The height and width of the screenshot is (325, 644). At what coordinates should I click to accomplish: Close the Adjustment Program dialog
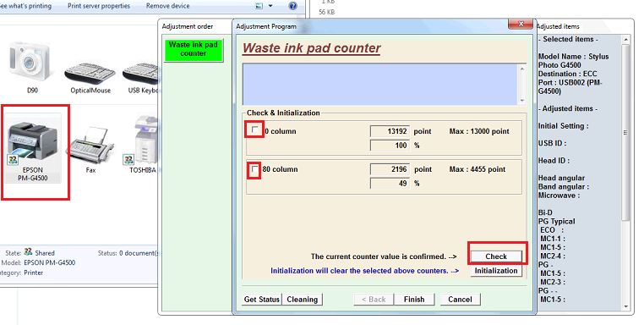[521, 24]
